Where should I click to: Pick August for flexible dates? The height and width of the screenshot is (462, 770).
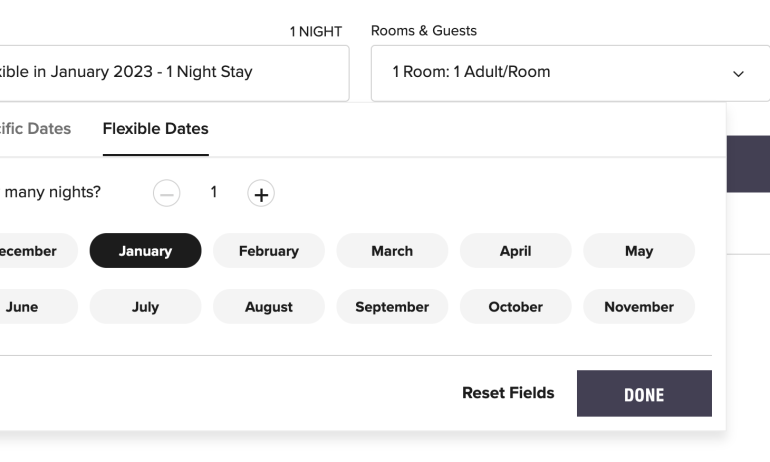click(x=268, y=307)
